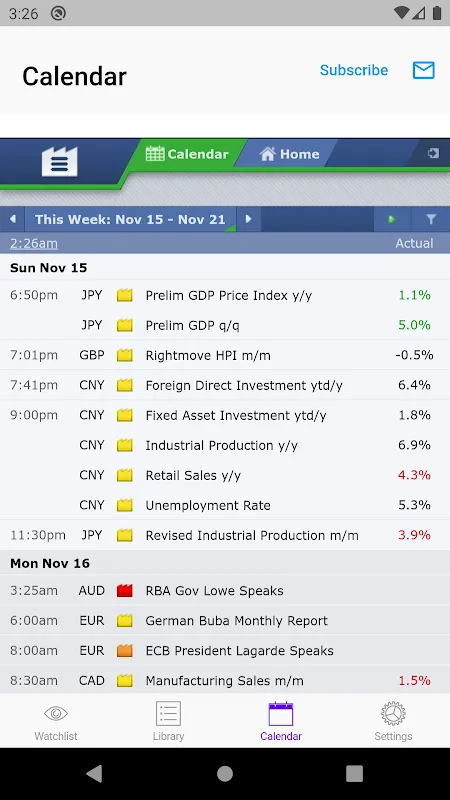Open the Prelim GDP q/q event row

225,325
